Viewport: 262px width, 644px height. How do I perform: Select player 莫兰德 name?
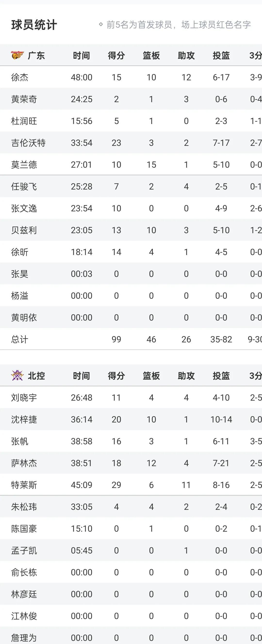pyautogui.click(x=24, y=165)
